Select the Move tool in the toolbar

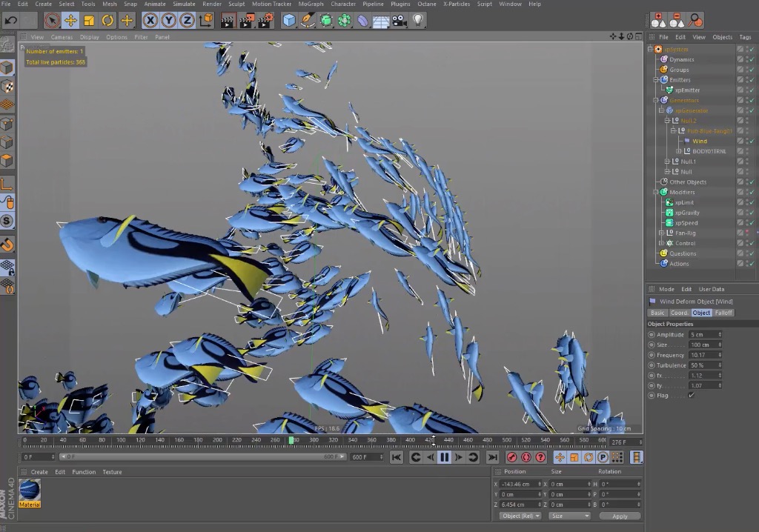point(70,20)
